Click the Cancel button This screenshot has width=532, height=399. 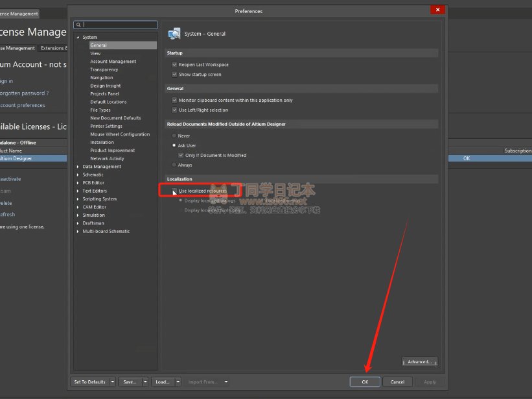pyautogui.click(x=397, y=382)
